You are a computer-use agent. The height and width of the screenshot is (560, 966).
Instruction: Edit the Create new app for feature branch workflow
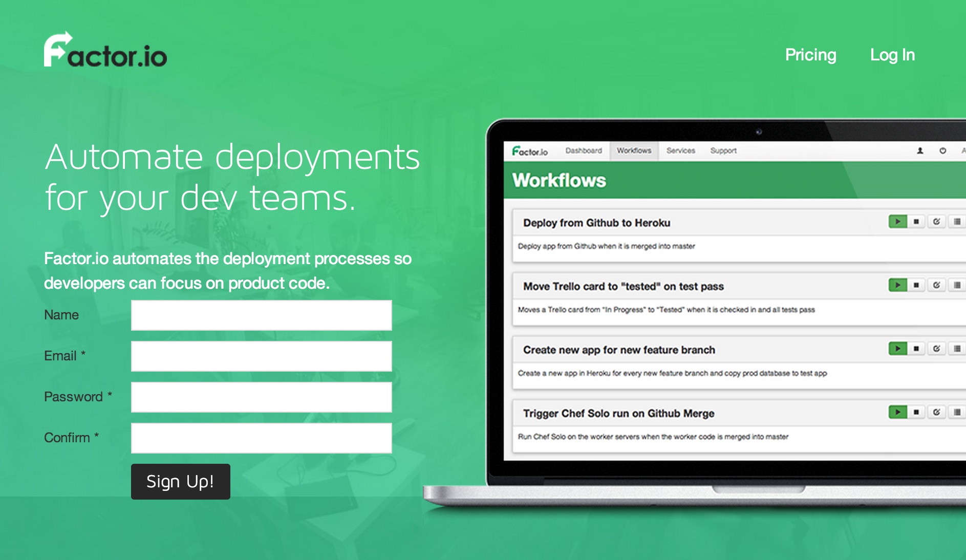(936, 349)
